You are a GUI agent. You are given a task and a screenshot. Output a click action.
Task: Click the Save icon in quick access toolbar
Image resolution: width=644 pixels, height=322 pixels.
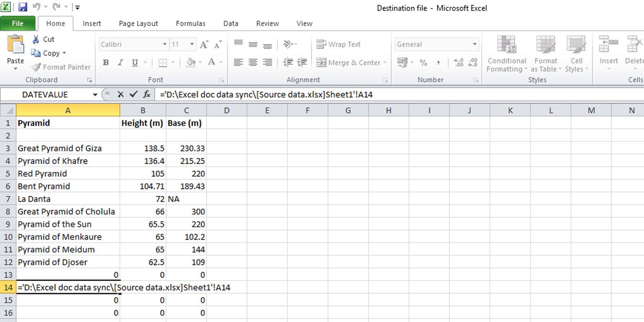point(23,7)
